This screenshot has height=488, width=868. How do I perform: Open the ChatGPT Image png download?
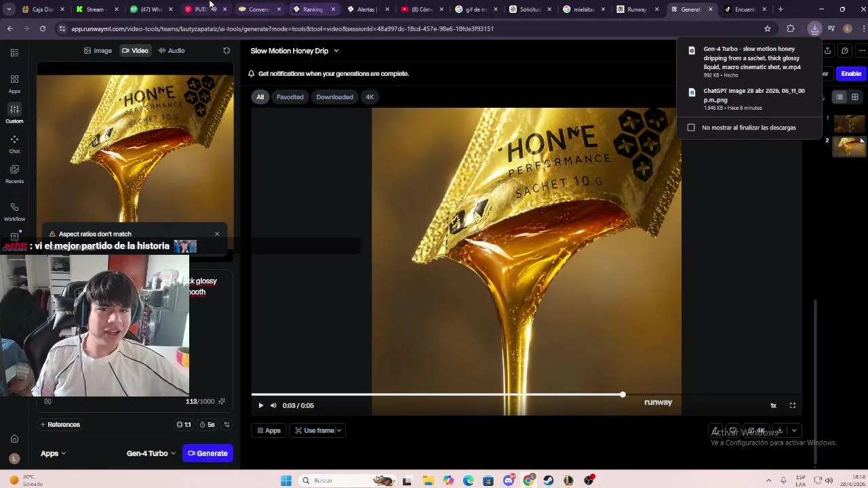coord(749,99)
